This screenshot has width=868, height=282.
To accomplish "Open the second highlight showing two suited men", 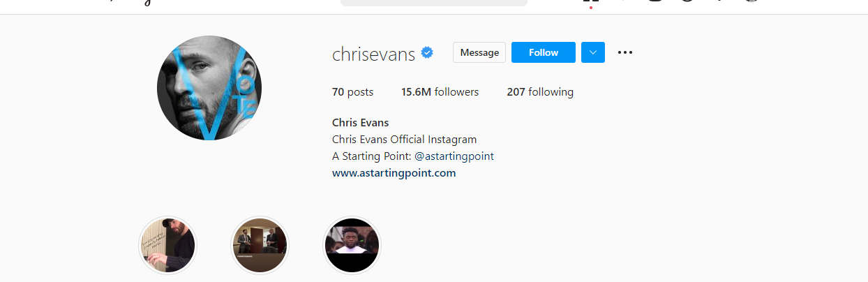I will pos(260,246).
